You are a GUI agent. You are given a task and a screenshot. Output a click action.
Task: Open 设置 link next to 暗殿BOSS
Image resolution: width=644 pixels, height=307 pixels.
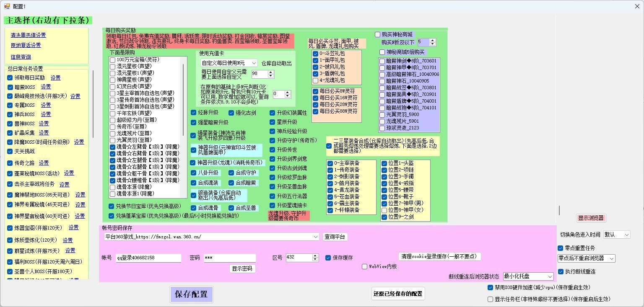click(x=46, y=87)
